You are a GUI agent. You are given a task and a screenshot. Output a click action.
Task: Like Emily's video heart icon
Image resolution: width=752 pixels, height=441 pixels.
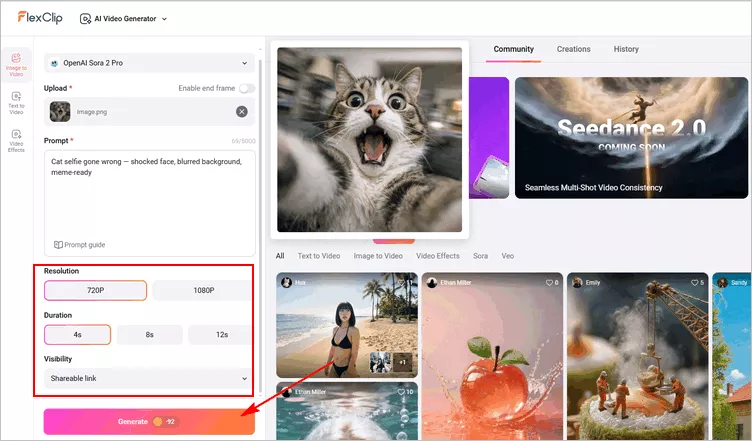(694, 283)
